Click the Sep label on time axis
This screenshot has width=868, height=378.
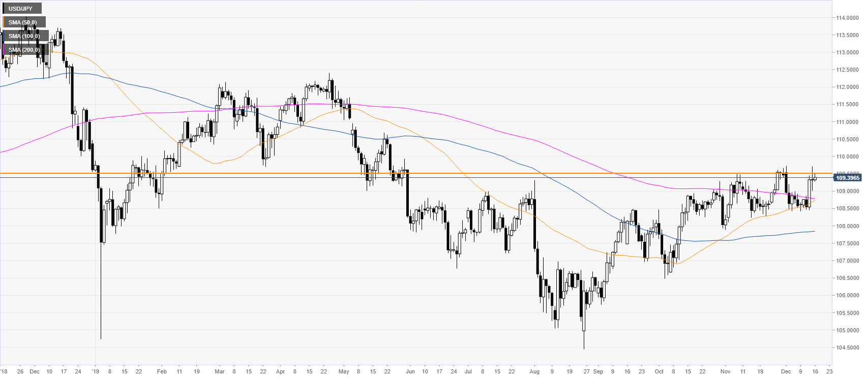(598, 371)
